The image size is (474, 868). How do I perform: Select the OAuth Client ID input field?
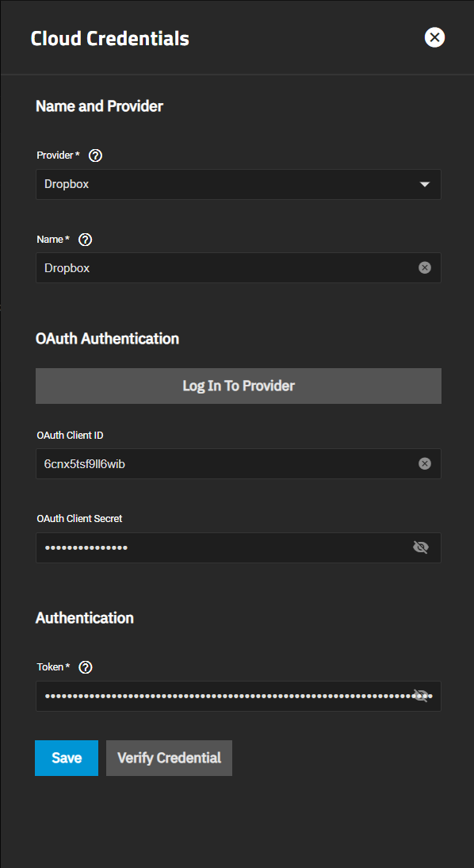pos(227,464)
